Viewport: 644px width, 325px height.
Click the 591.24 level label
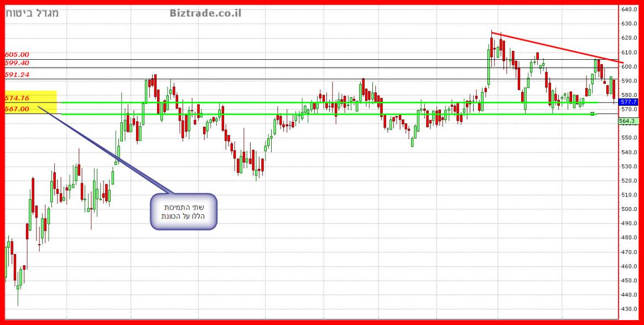[x=17, y=75]
